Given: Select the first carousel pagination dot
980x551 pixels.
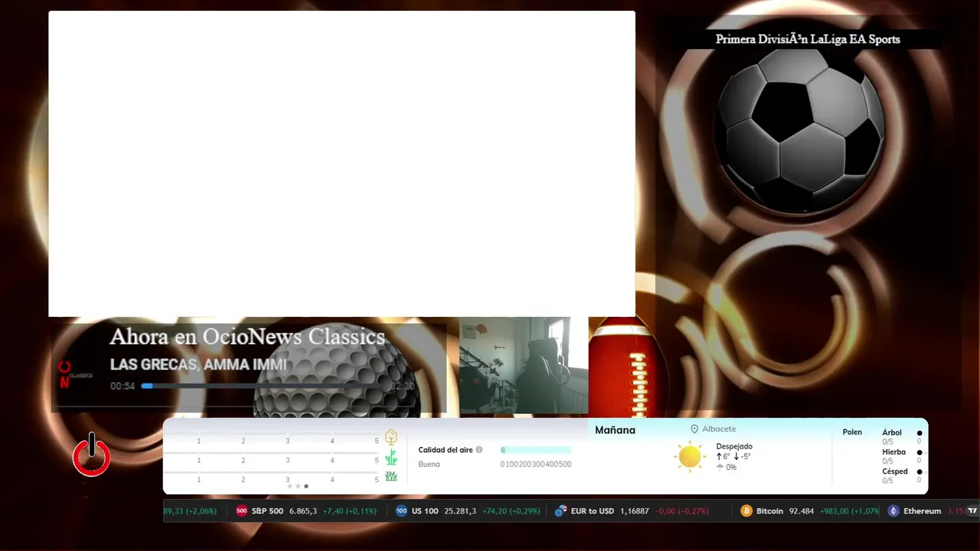Looking at the screenshot, I should [289, 486].
